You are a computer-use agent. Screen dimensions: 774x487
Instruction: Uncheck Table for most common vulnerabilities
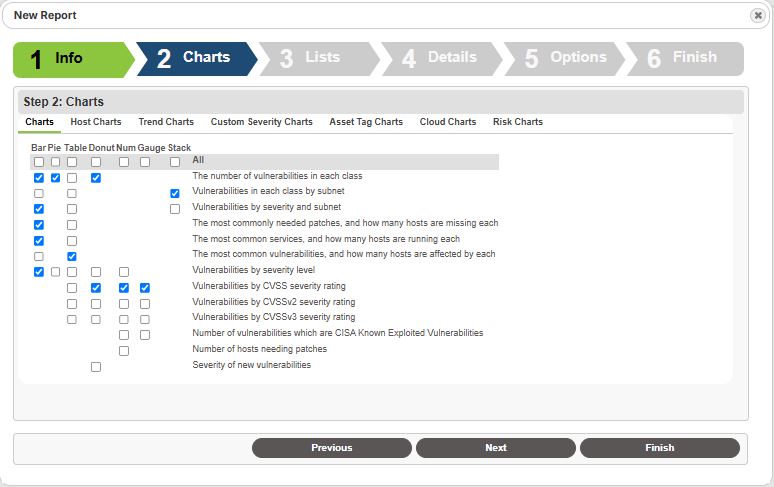pos(72,257)
